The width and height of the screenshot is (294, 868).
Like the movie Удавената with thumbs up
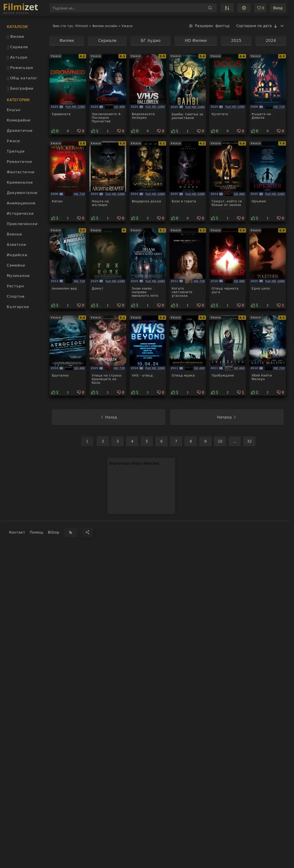(x=53, y=131)
